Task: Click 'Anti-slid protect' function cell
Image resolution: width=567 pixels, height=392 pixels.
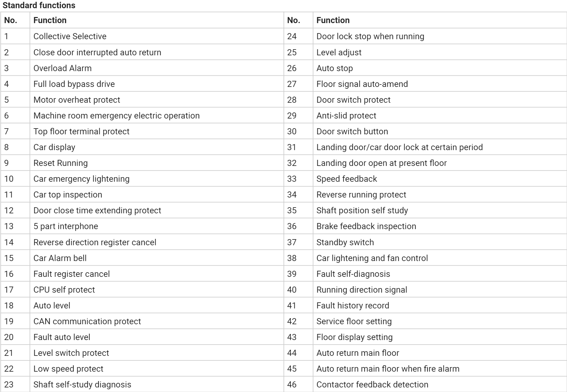Action: coord(346,116)
